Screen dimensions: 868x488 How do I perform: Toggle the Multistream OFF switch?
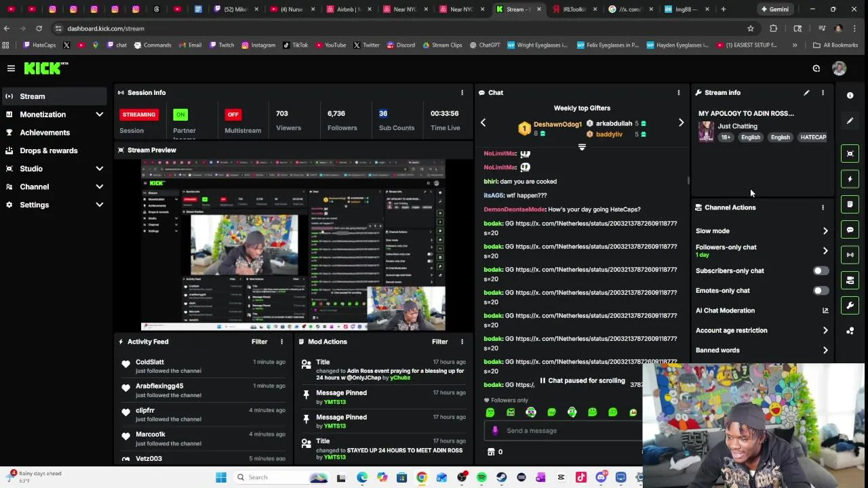click(x=233, y=115)
